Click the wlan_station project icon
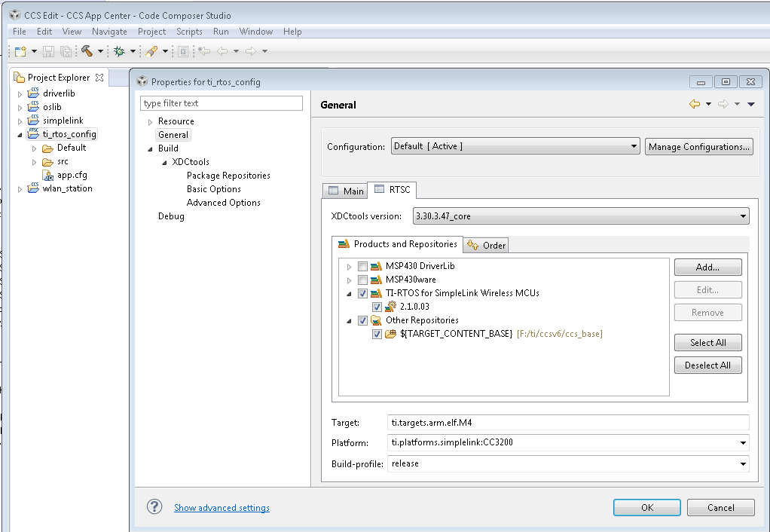The width and height of the screenshot is (770, 532). (x=33, y=188)
